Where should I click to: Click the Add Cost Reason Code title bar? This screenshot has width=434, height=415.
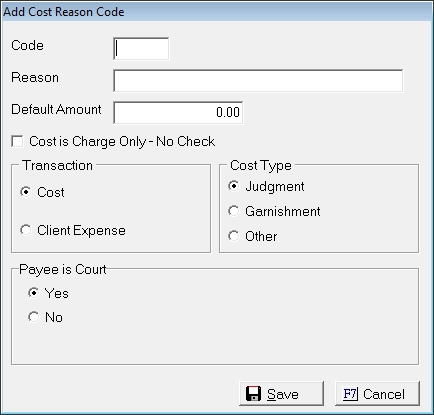[217, 12]
